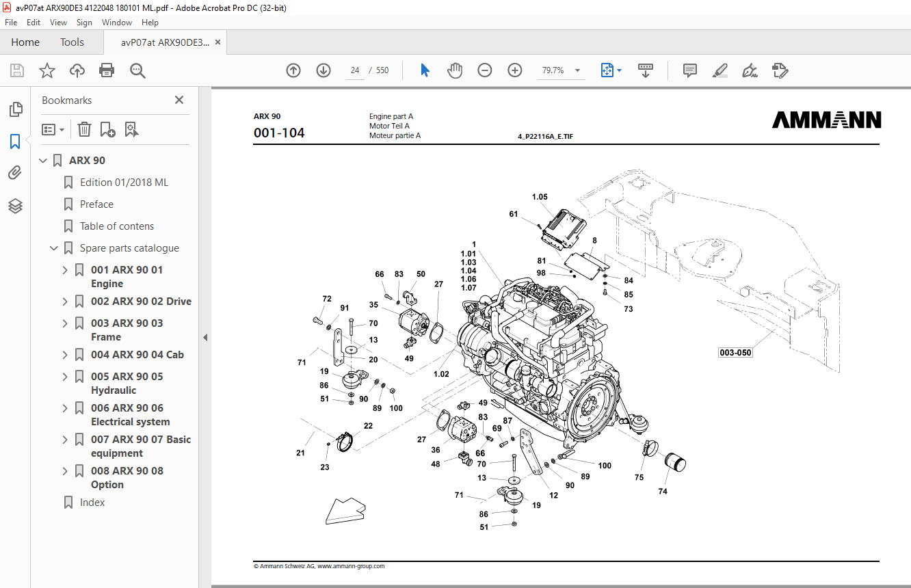Add a new bookmark icon
This screenshot has width=911, height=588.
point(107,129)
